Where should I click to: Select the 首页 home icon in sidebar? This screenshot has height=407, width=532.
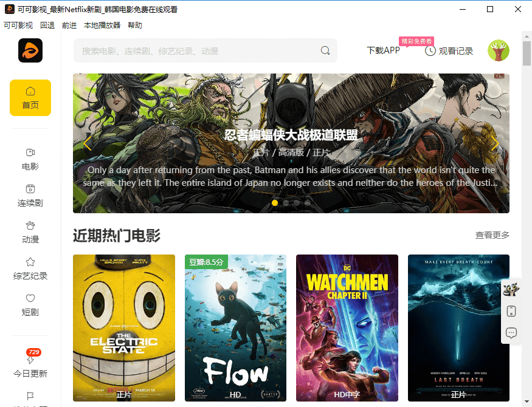[30, 92]
